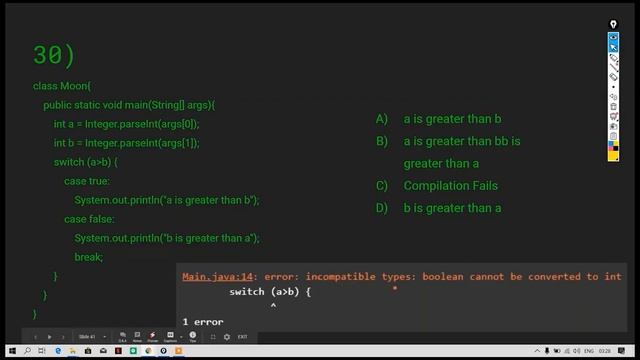Select the arrow pointer tool in annotation toolbar
Viewport: 640px width, 360px height.
point(613,47)
